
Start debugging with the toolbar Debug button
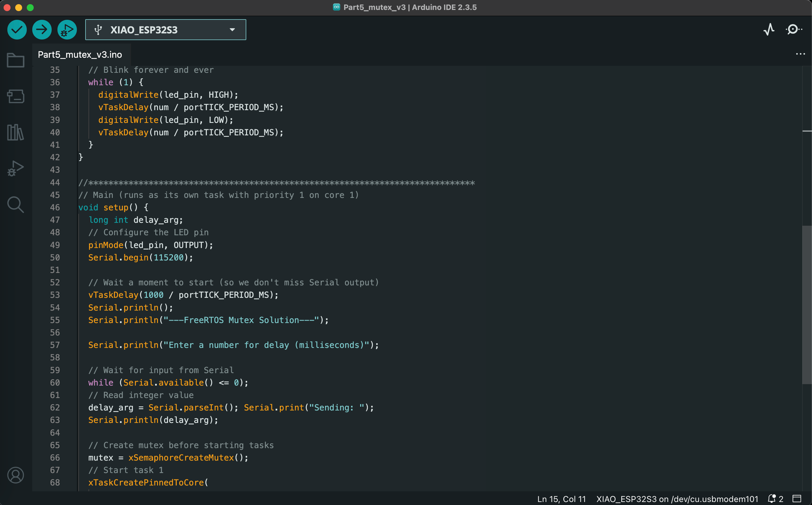pyautogui.click(x=67, y=30)
